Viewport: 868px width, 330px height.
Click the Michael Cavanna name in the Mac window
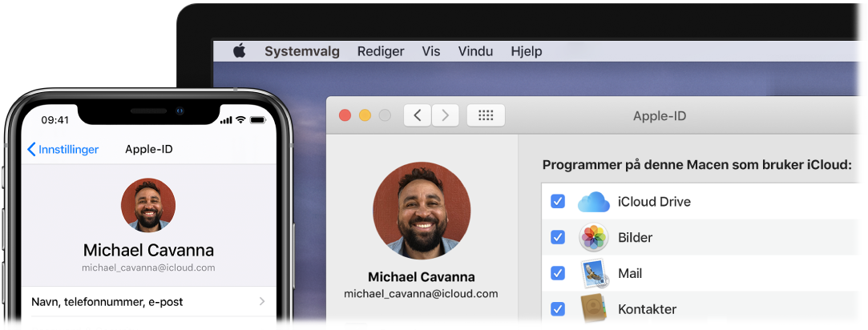[x=422, y=277]
